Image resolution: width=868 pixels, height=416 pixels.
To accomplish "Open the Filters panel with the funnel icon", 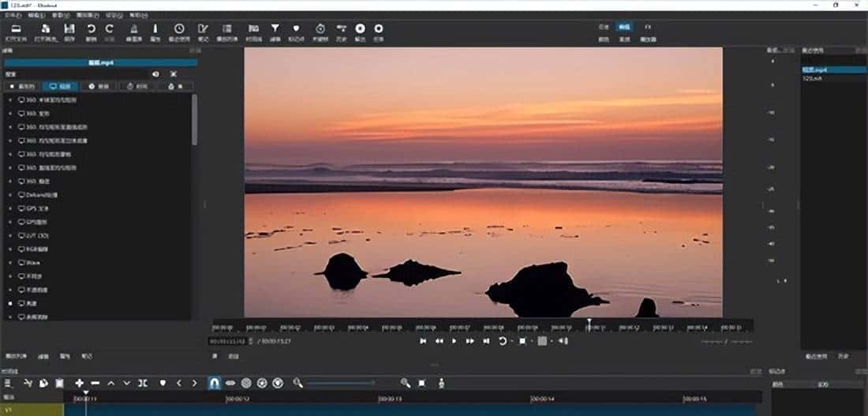I will [x=275, y=29].
